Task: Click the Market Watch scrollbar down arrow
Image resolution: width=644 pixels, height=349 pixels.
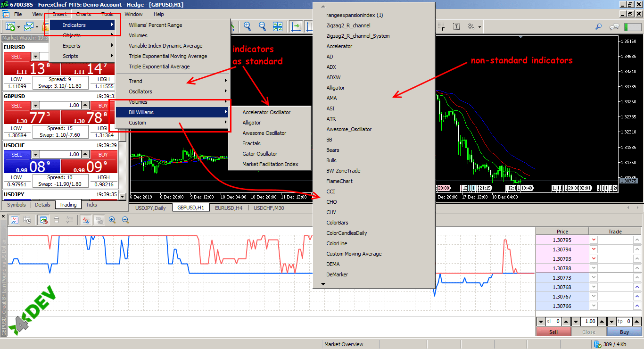Action: pos(123,196)
